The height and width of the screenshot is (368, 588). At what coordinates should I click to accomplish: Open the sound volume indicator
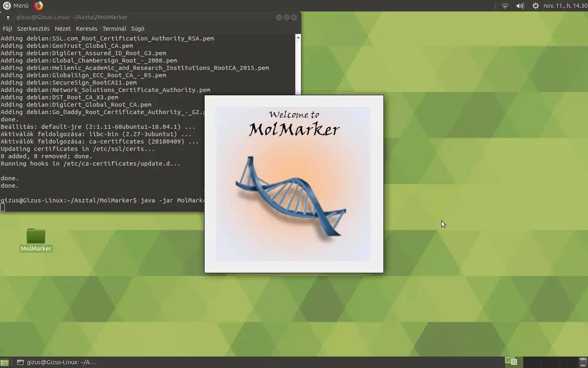520,6
